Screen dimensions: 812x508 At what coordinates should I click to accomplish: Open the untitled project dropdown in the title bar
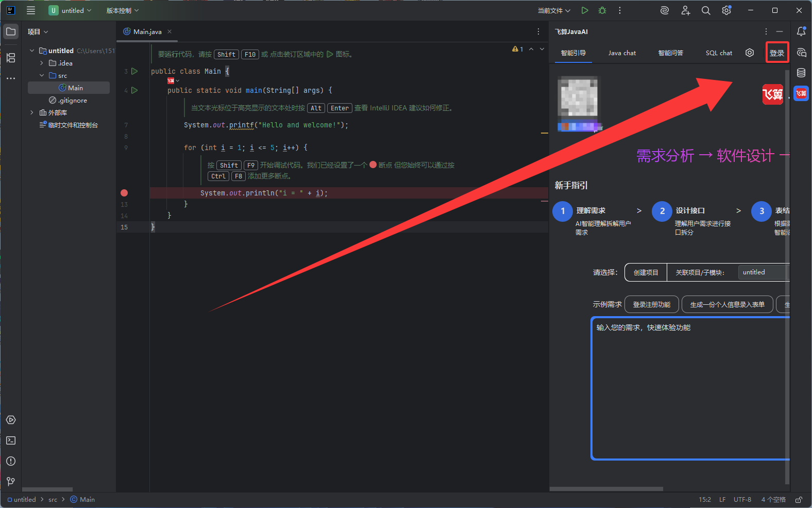point(71,10)
